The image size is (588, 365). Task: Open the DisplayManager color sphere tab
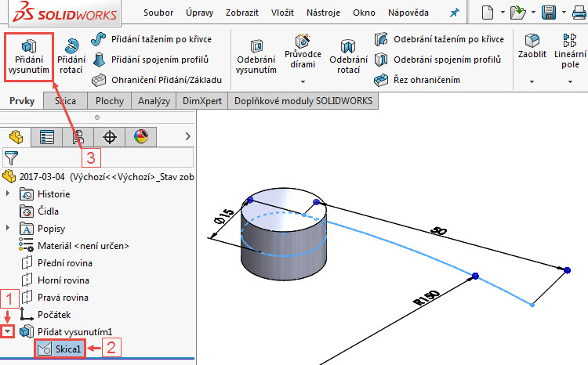141,137
